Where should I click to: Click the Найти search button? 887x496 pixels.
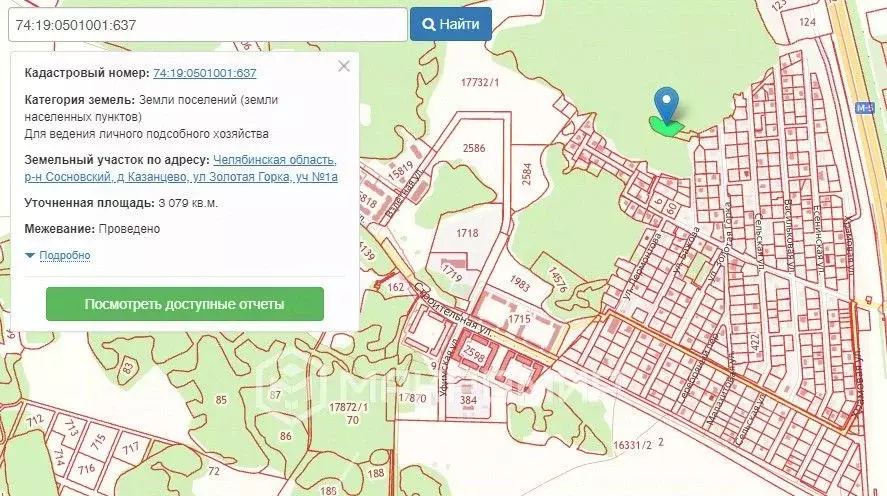pos(451,24)
